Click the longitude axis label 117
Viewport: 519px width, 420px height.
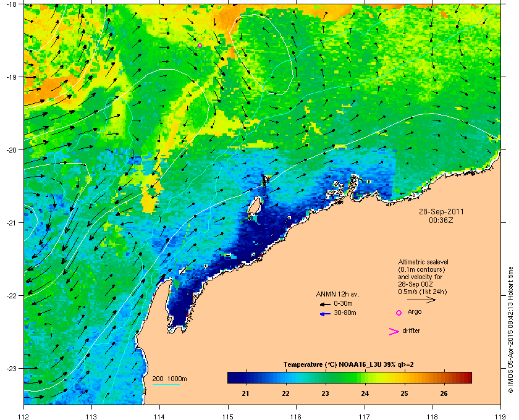click(x=364, y=416)
